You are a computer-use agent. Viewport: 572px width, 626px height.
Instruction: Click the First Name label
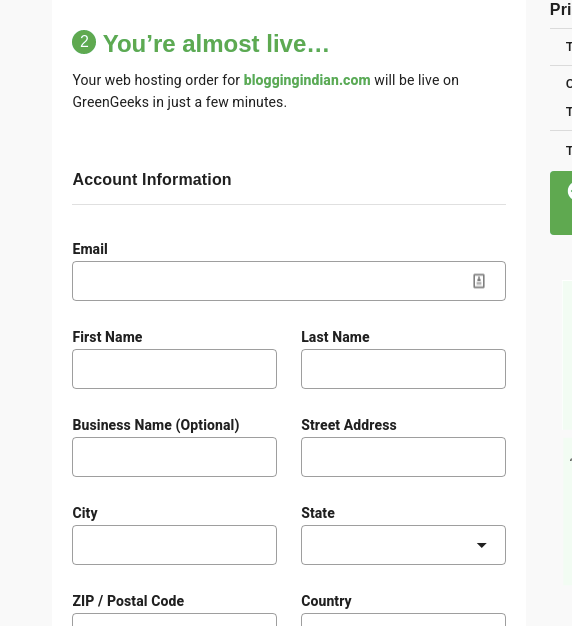coord(107,337)
